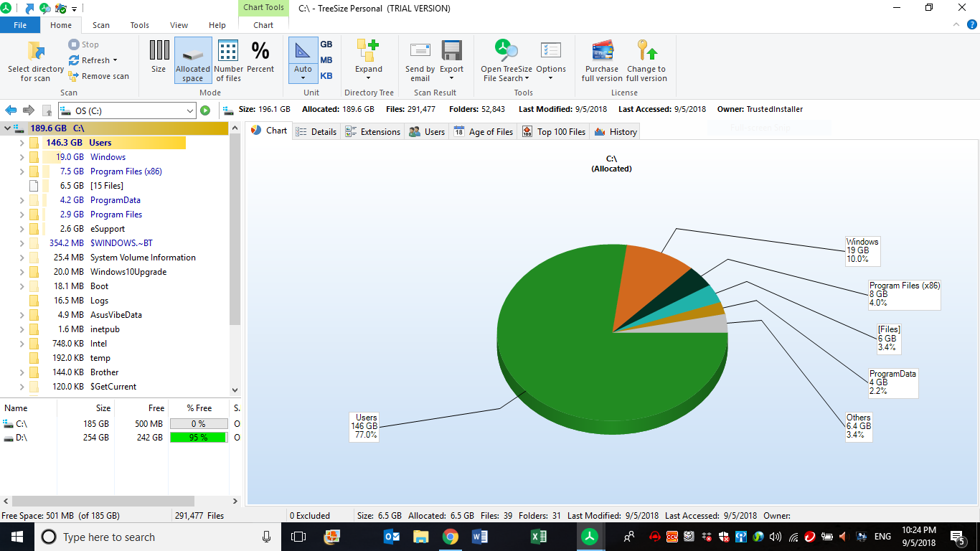Viewport: 980px width, 551px height.
Task: Expand the Windows folder node
Action: pos(22,157)
